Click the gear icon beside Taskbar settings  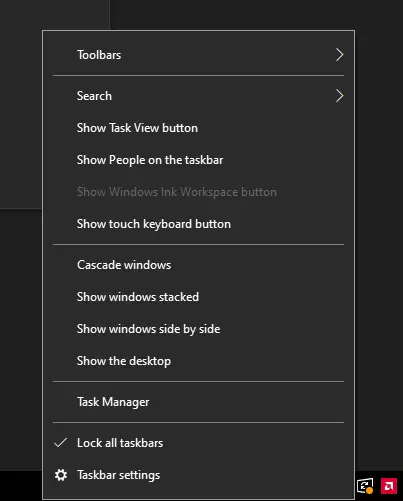coord(61,475)
